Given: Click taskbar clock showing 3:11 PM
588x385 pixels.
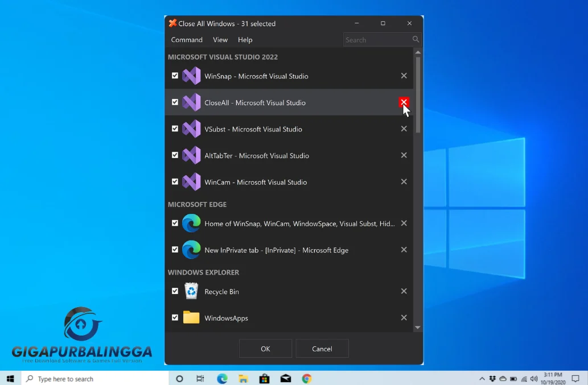Looking at the screenshot, I should [x=553, y=378].
